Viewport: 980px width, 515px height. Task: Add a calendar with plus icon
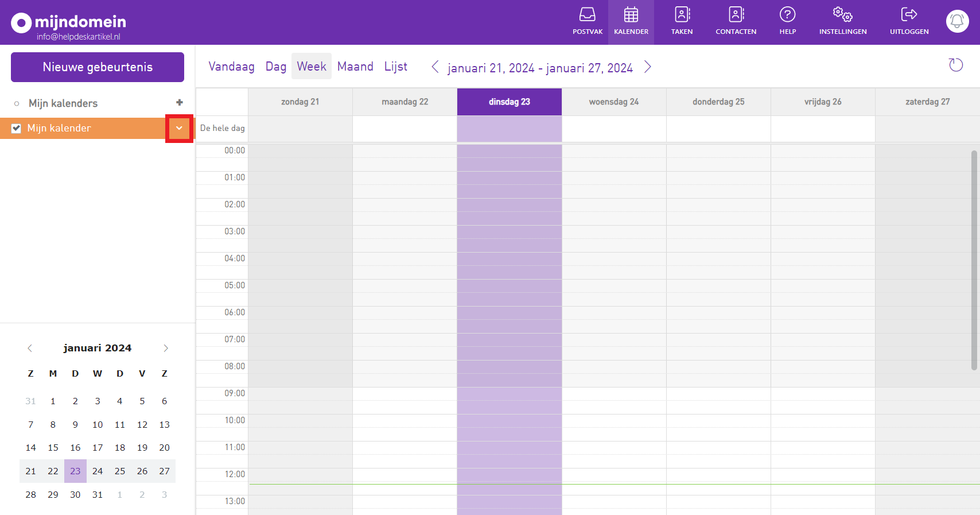180,103
